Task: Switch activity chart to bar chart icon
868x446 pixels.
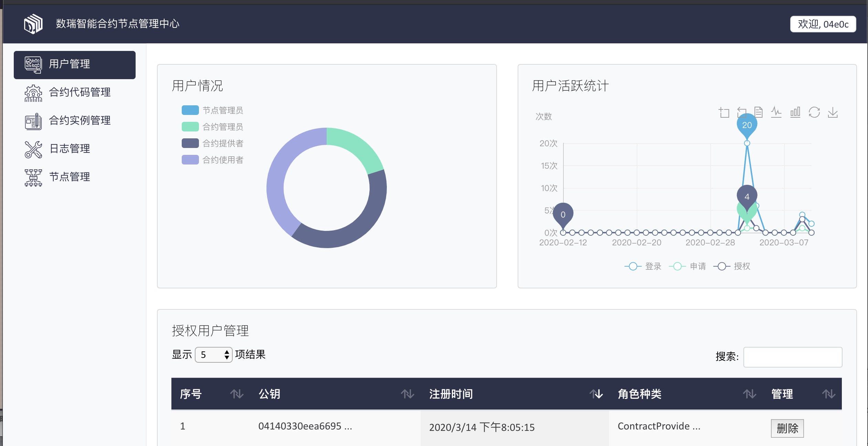Action: [x=795, y=112]
